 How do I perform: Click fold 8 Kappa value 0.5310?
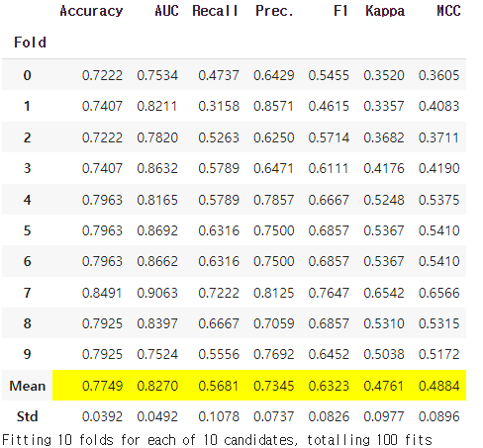pos(384,323)
